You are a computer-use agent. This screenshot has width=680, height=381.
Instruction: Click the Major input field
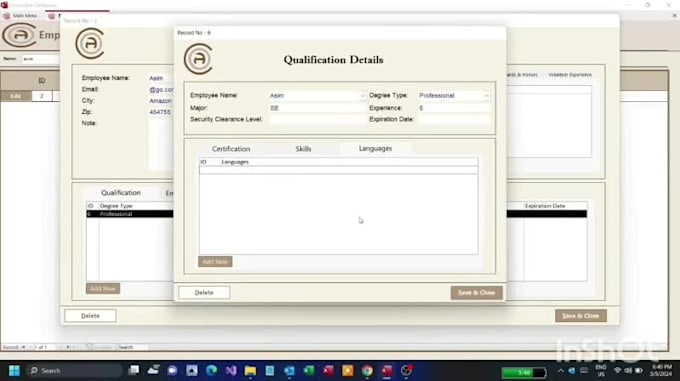pyautogui.click(x=317, y=108)
